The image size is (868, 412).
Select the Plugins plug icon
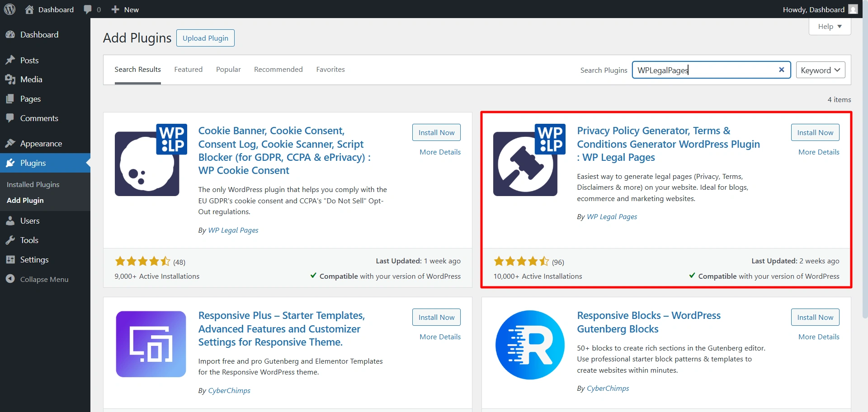click(11, 163)
